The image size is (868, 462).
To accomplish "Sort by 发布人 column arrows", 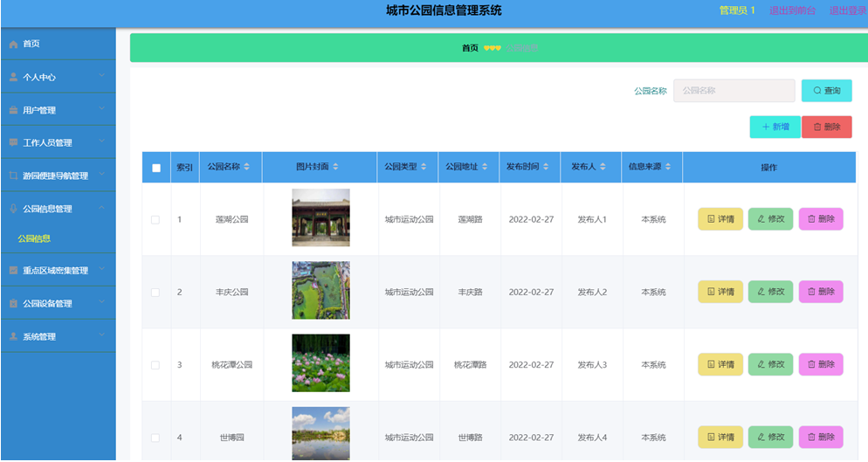I will [x=603, y=167].
